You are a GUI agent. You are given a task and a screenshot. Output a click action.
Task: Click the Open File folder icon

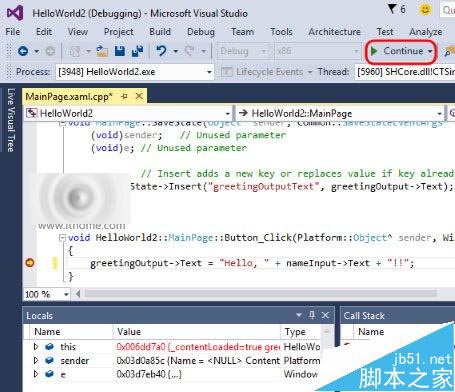tap(102, 51)
